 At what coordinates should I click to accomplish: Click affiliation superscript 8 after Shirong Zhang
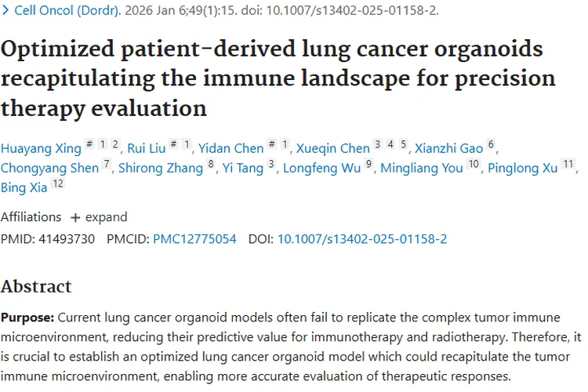coord(210,164)
